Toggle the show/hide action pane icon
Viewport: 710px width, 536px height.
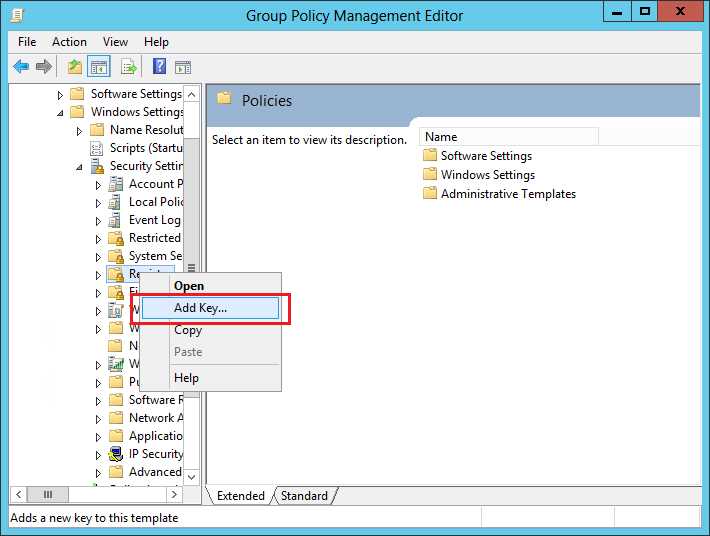click(x=183, y=67)
